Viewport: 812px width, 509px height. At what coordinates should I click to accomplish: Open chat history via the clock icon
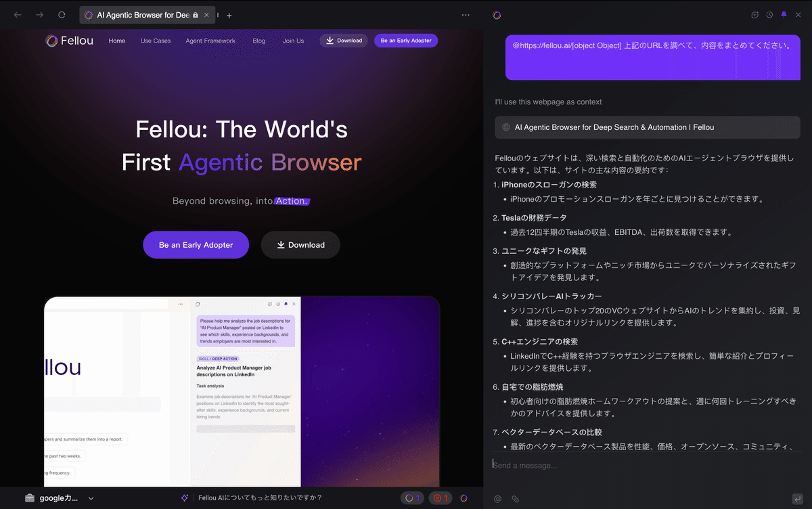769,15
